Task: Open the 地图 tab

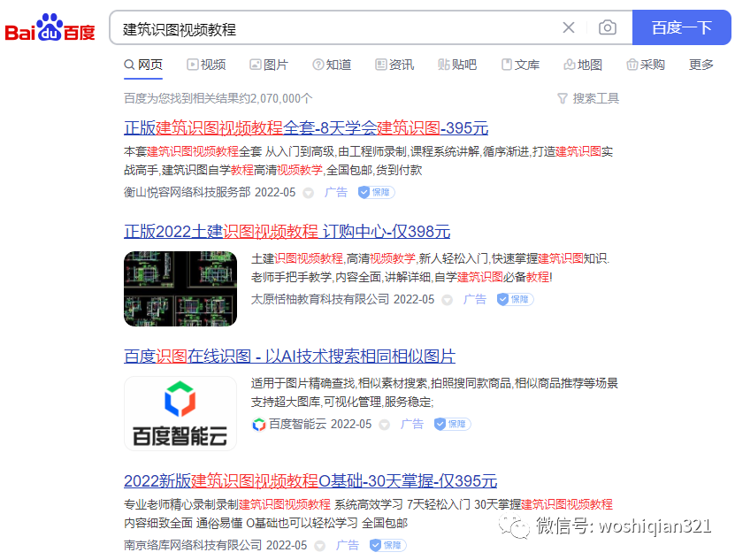Action: point(583,65)
